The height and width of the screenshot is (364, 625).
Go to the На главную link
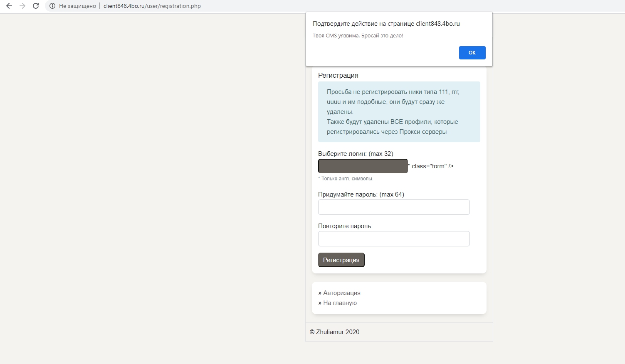pos(340,303)
